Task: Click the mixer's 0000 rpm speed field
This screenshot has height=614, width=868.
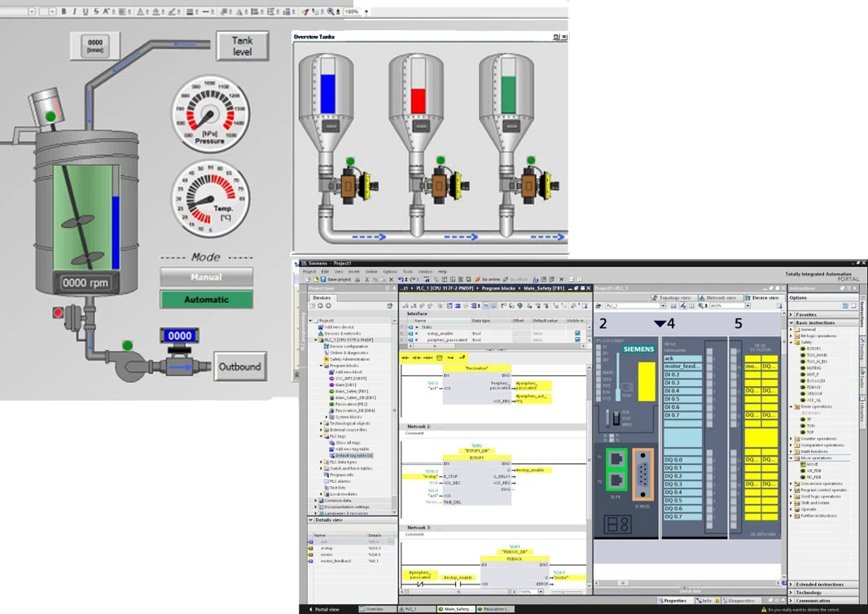Action: coord(85,283)
